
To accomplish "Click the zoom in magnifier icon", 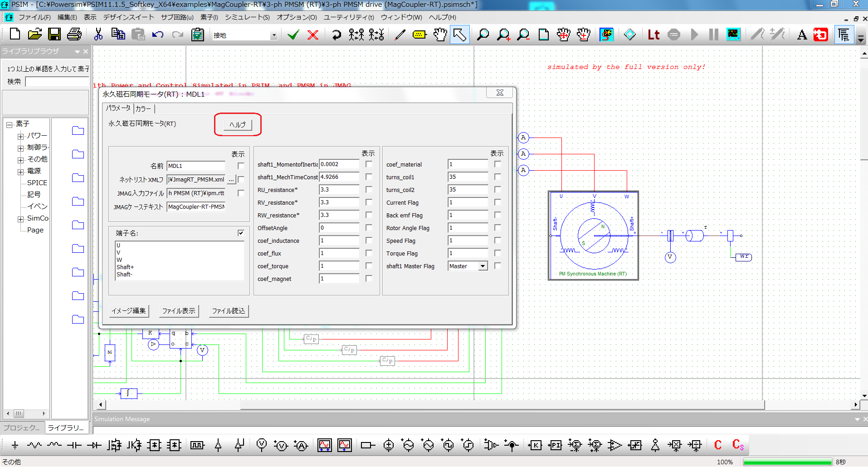I will tap(503, 34).
